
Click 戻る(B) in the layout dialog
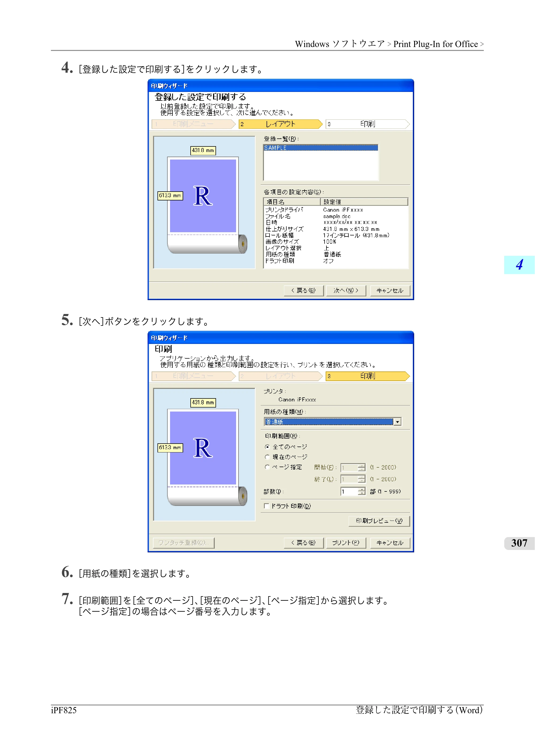(x=303, y=290)
